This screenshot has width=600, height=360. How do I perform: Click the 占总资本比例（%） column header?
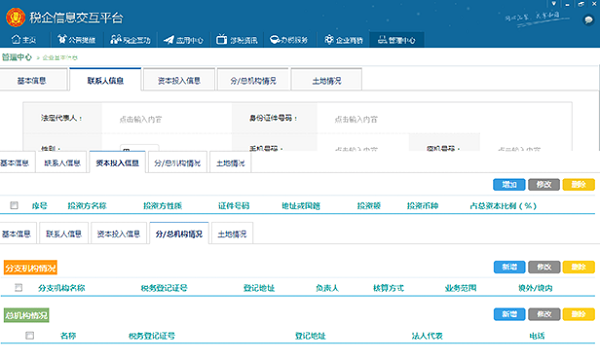tap(503, 206)
